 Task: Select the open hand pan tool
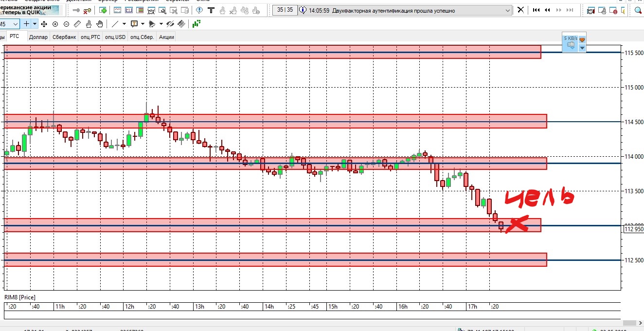pyautogui.click(x=100, y=24)
